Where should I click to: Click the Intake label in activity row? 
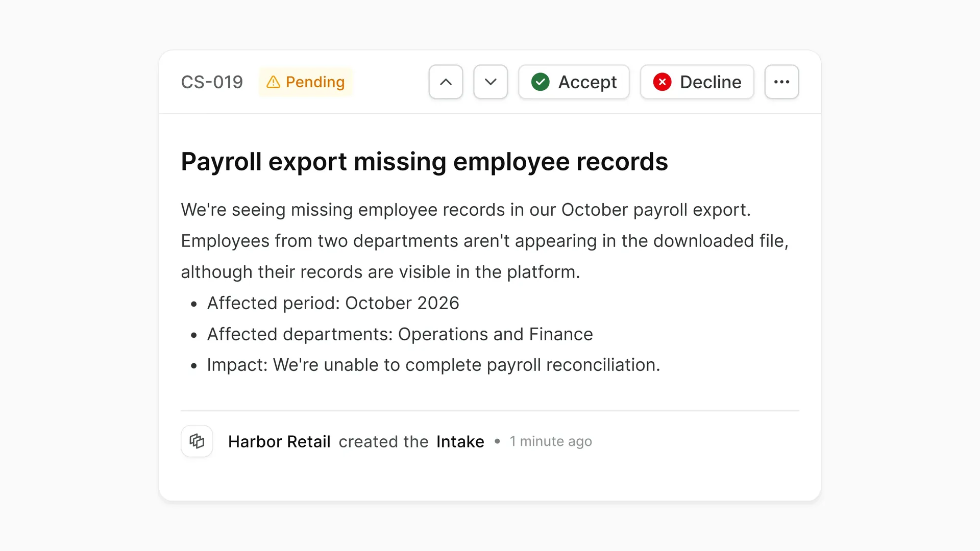click(460, 441)
